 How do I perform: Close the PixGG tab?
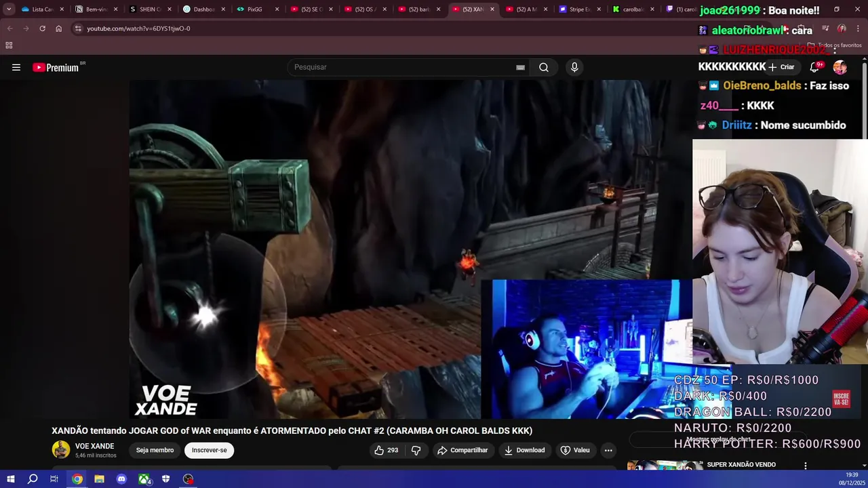point(277,9)
